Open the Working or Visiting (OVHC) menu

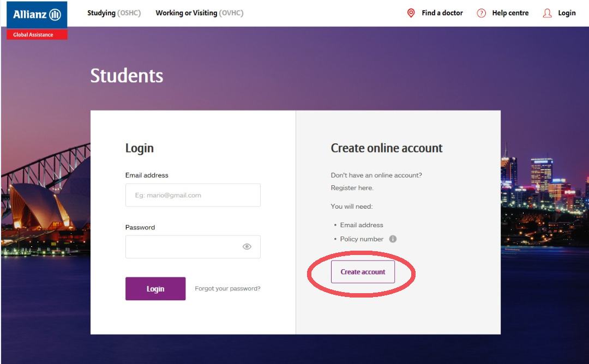(x=200, y=13)
